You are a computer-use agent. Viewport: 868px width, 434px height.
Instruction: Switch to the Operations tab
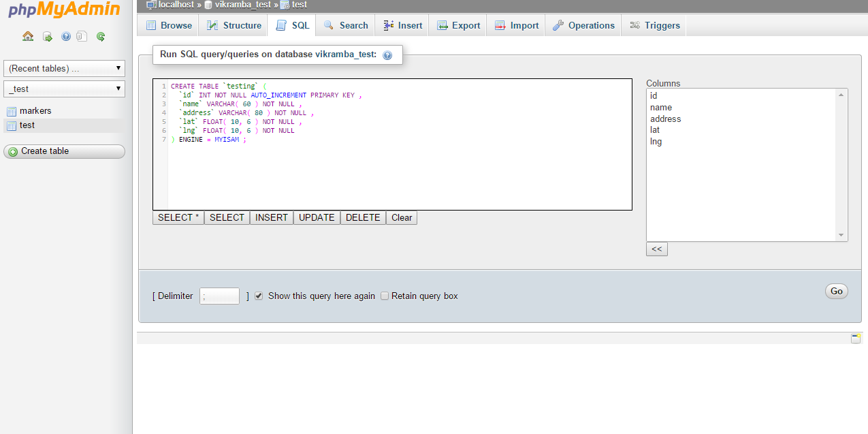(583, 25)
